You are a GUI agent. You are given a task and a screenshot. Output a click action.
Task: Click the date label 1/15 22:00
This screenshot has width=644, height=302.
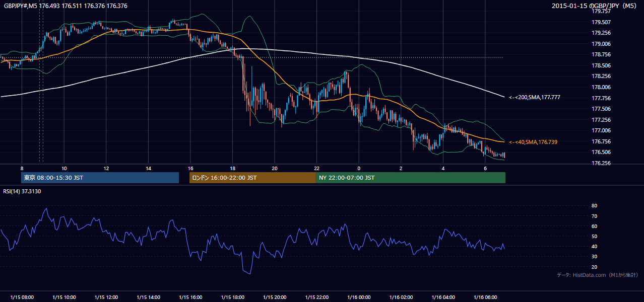[x=317, y=297]
